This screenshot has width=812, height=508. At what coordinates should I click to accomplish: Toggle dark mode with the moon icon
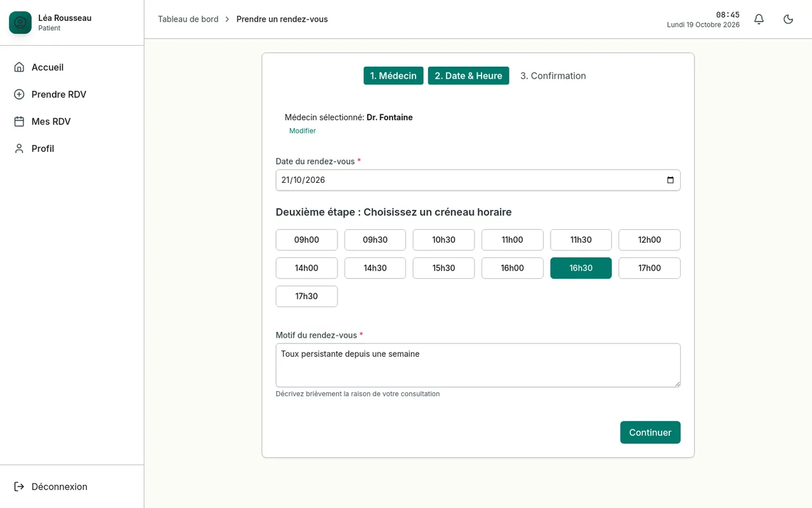click(x=789, y=19)
